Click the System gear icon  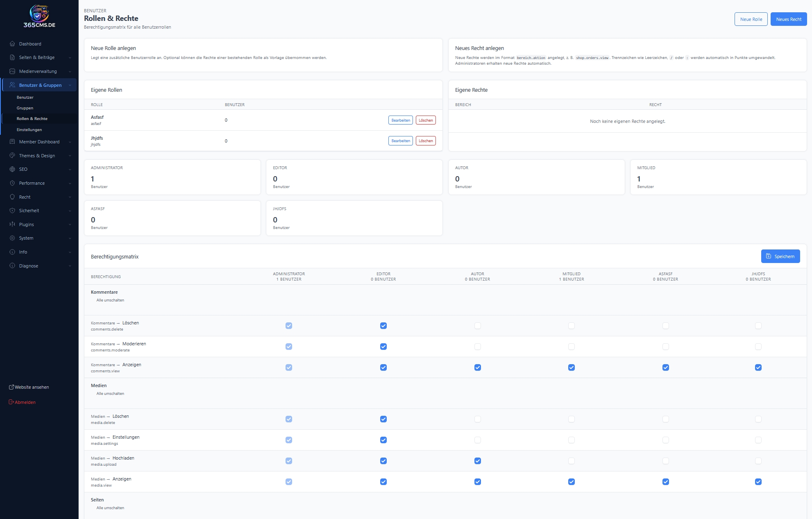[12, 238]
